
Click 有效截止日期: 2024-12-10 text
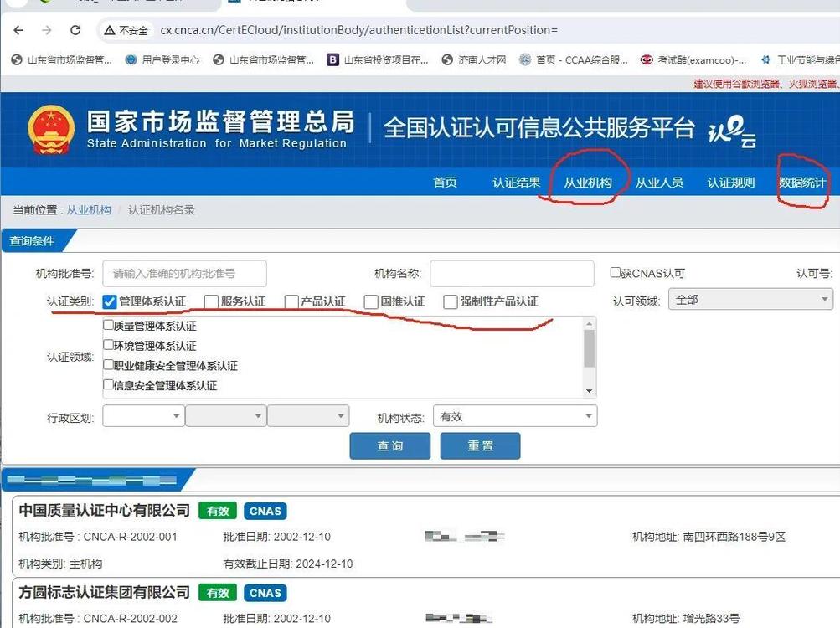tap(288, 564)
